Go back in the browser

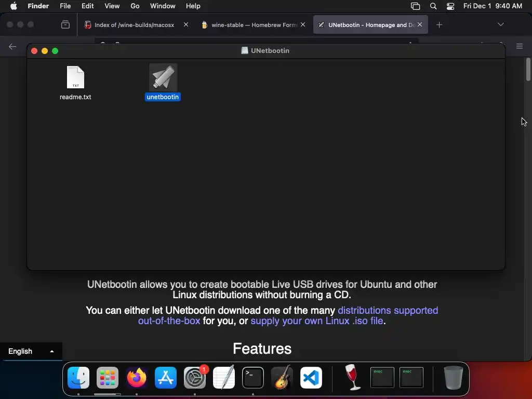click(12, 46)
